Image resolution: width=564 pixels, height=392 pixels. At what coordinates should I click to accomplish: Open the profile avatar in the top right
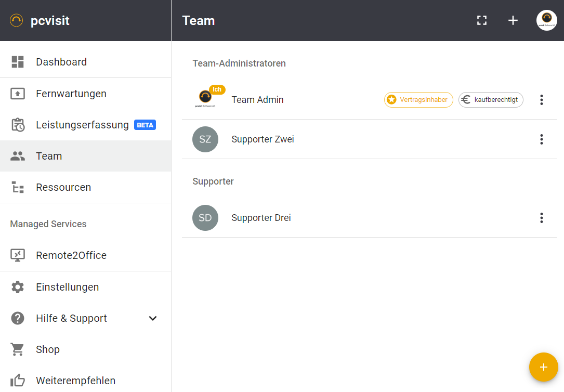[546, 20]
